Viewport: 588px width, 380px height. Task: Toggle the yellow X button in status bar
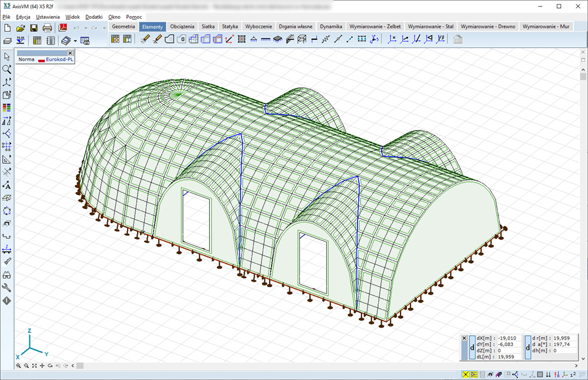click(466, 375)
